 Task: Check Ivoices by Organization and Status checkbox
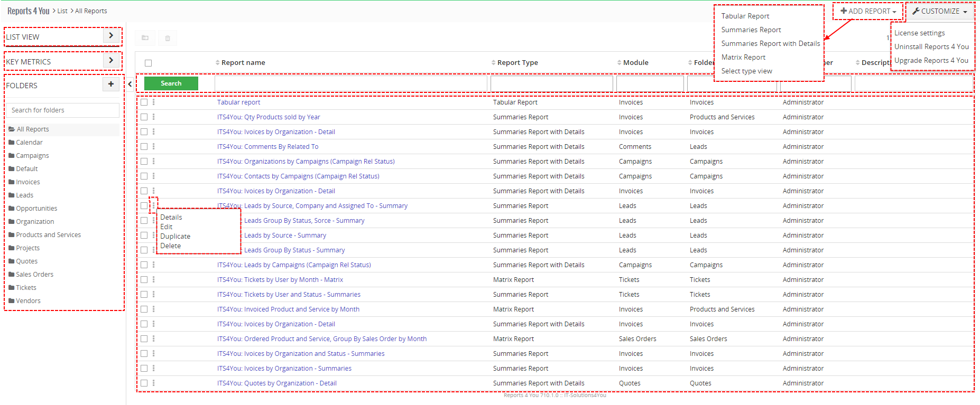(144, 354)
